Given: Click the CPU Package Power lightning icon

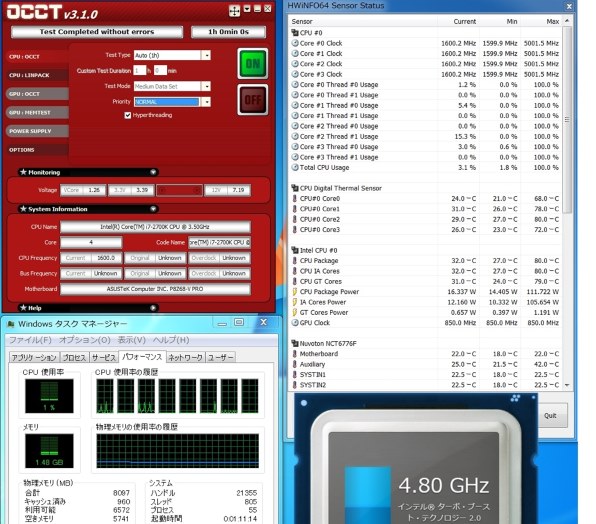Looking at the screenshot, I should pos(295,292).
